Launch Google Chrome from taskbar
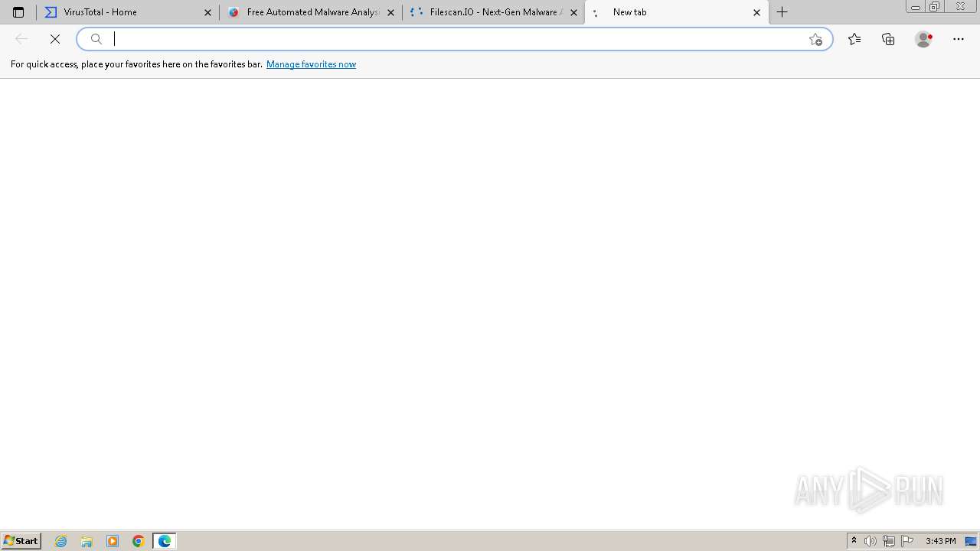980x551 pixels. (x=139, y=541)
